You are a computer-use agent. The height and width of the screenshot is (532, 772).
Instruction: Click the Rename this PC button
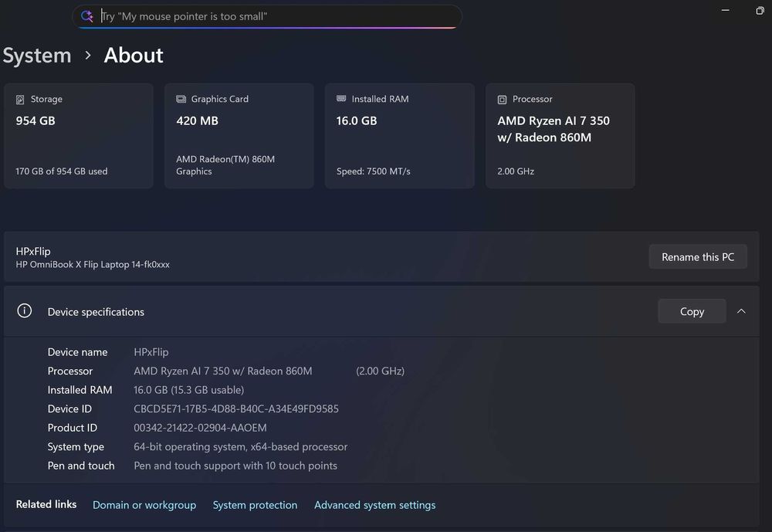tap(698, 256)
